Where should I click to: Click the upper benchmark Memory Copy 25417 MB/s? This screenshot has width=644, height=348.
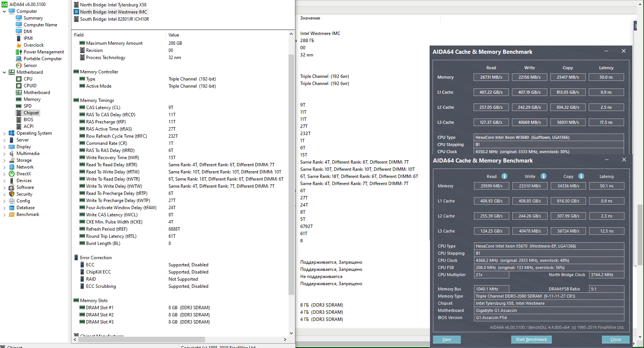[568, 77]
